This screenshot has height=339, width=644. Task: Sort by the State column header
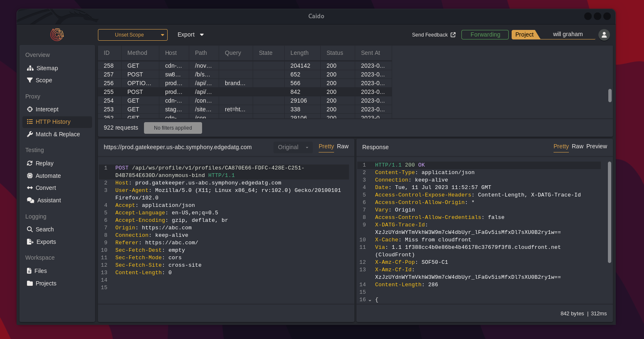(268, 53)
